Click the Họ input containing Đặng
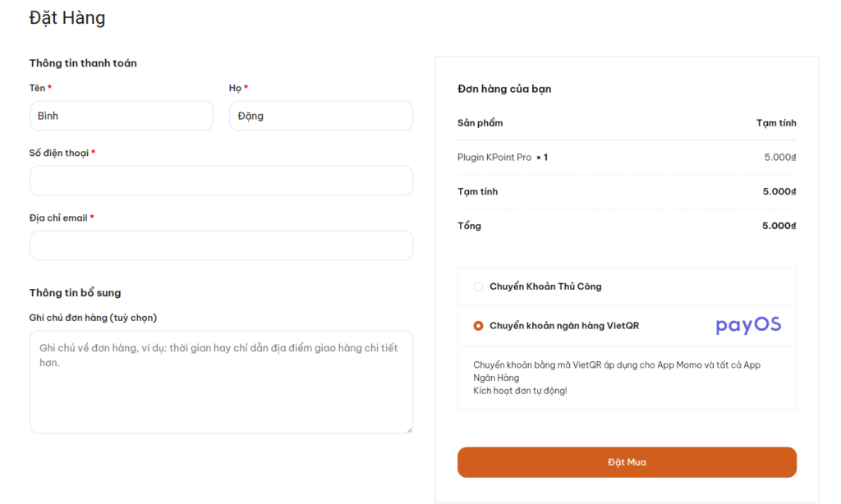841x504 pixels. coord(320,116)
